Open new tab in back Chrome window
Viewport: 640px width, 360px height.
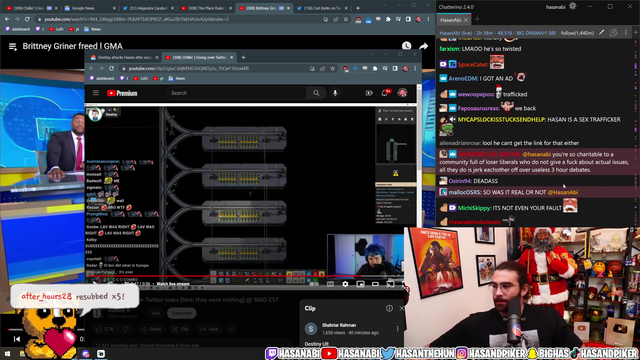(358, 8)
